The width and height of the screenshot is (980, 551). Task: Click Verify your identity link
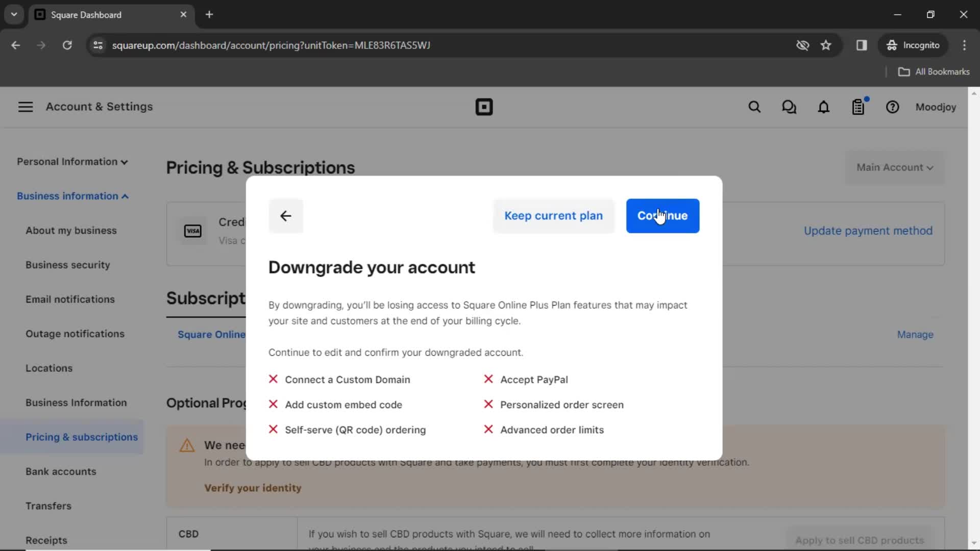coord(253,488)
